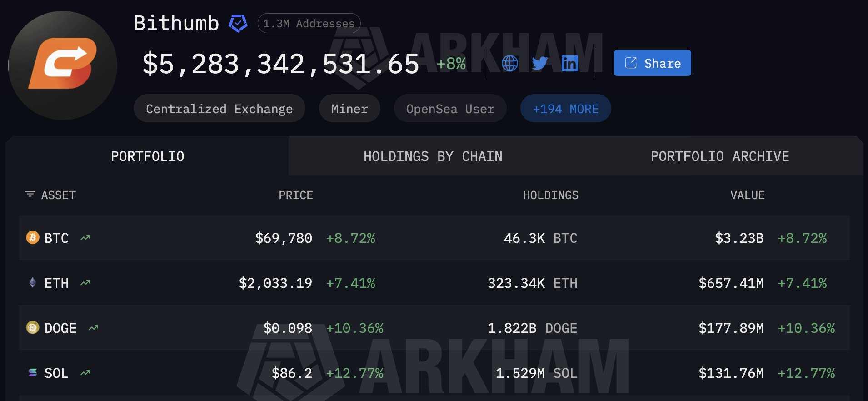Viewport: 868px width, 401px height.
Task: Open the ETH trend chart icon
Action: (85, 283)
